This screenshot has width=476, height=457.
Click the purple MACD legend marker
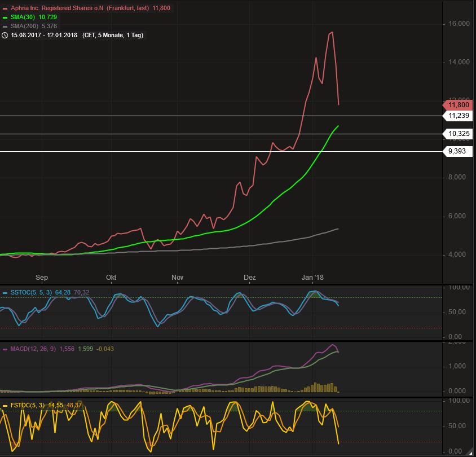(x=5, y=349)
